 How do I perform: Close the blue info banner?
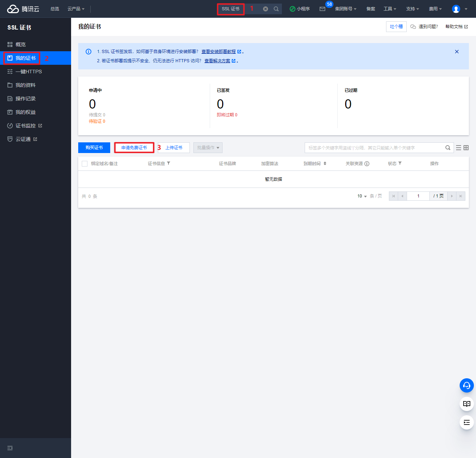pyautogui.click(x=457, y=52)
